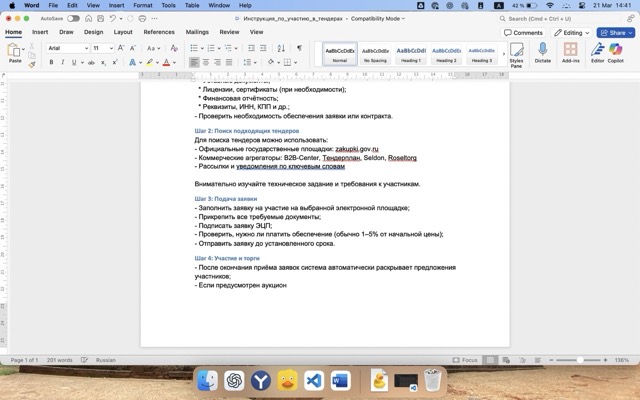This screenshot has height=400, width=640.
Task: Toggle bold formatting
Action: coord(50,62)
